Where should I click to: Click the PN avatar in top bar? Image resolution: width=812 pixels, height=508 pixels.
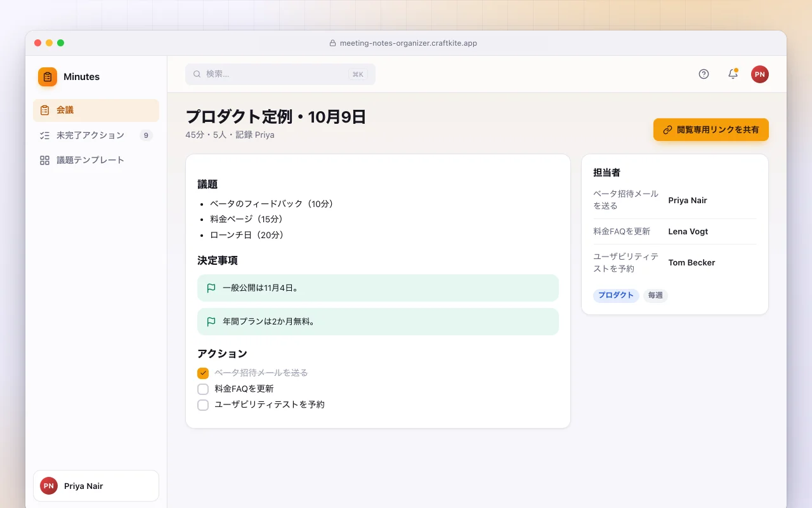(x=760, y=74)
